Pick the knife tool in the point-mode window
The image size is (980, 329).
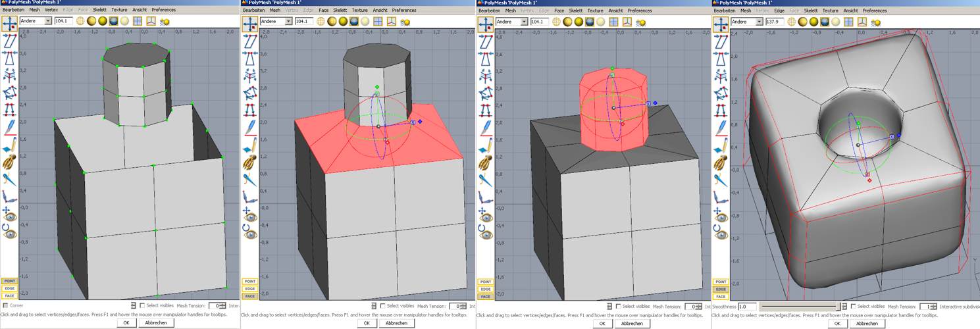(10, 126)
